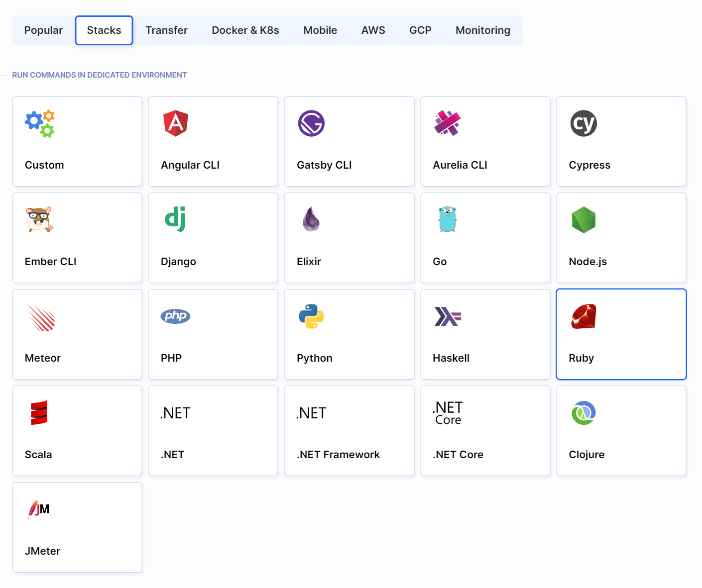
Task: Select the Elixir purple drop icon
Action: tap(311, 219)
